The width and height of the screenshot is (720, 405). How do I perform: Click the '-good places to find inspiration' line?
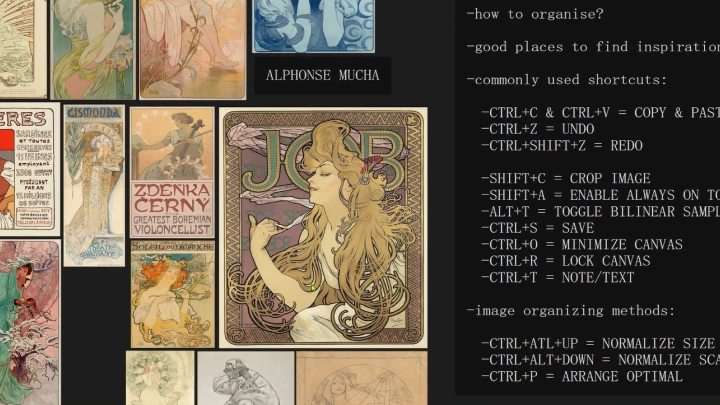click(x=593, y=47)
